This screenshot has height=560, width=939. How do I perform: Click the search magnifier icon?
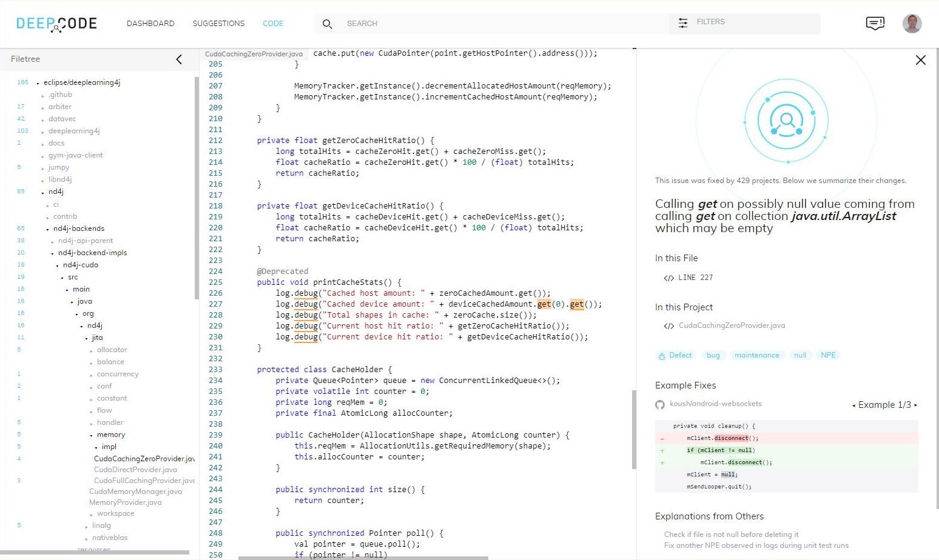pos(327,24)
